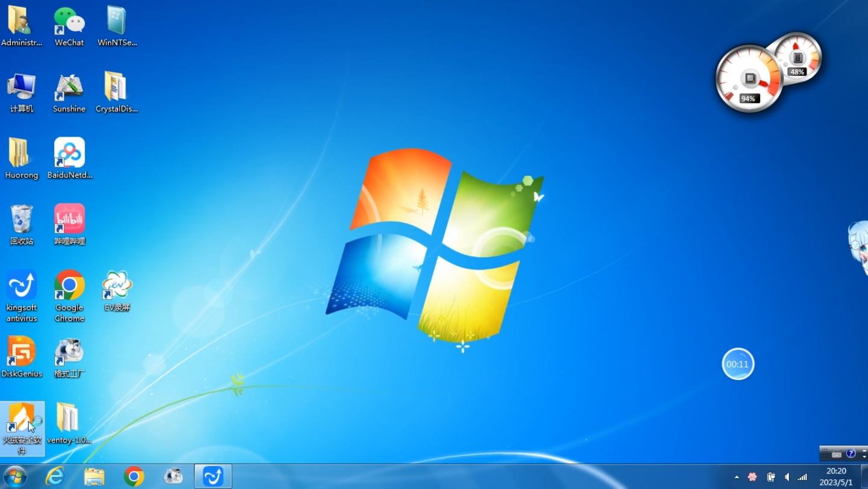
Task: Select the Sunshine shortcut icon
Action: coord(69,93)
